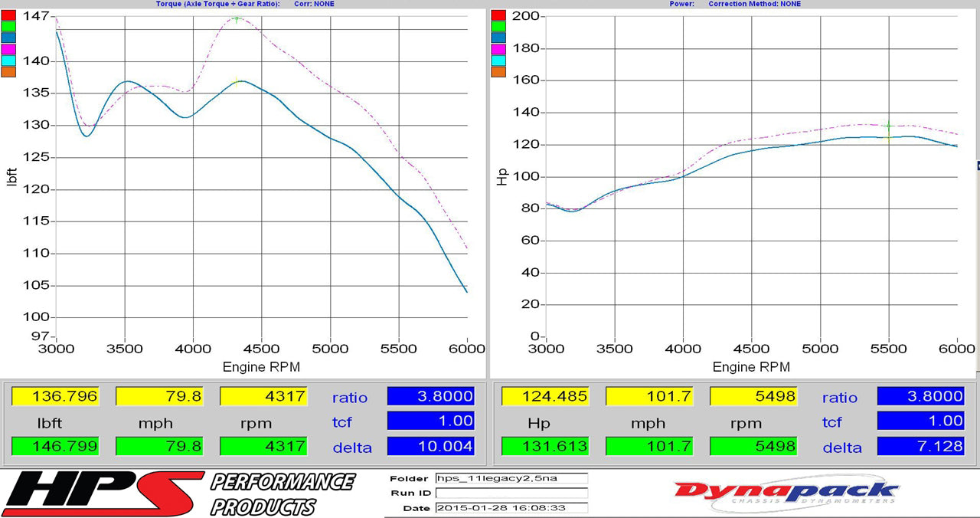Select the cyan channel icon on power chart
The image size is (980, 518).
tap(498, 60)
